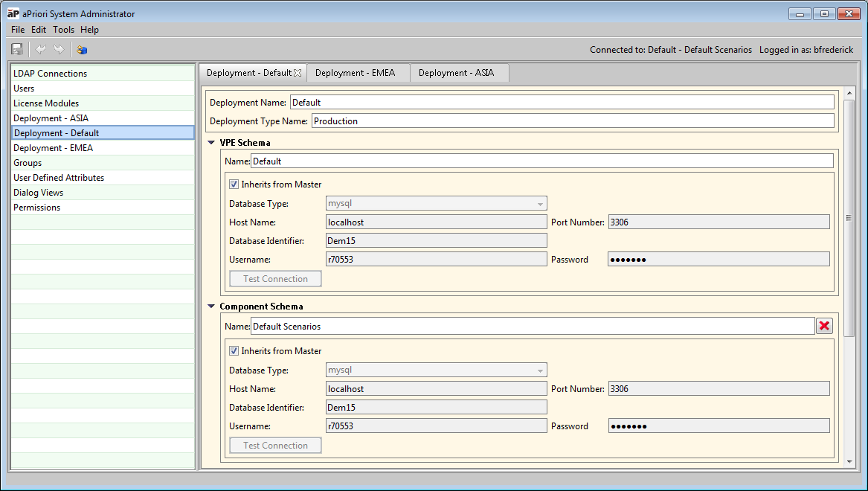The height and width of the screenshot is (491, 868).
Task: Click the deployment switch toolbar icon
Action: click(82, 49)
